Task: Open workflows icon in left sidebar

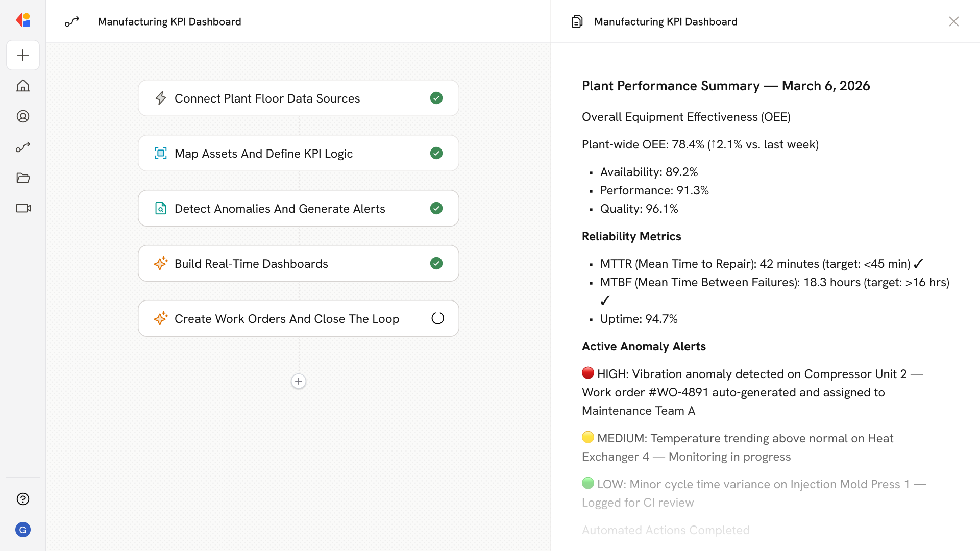Action: point(23,147)
